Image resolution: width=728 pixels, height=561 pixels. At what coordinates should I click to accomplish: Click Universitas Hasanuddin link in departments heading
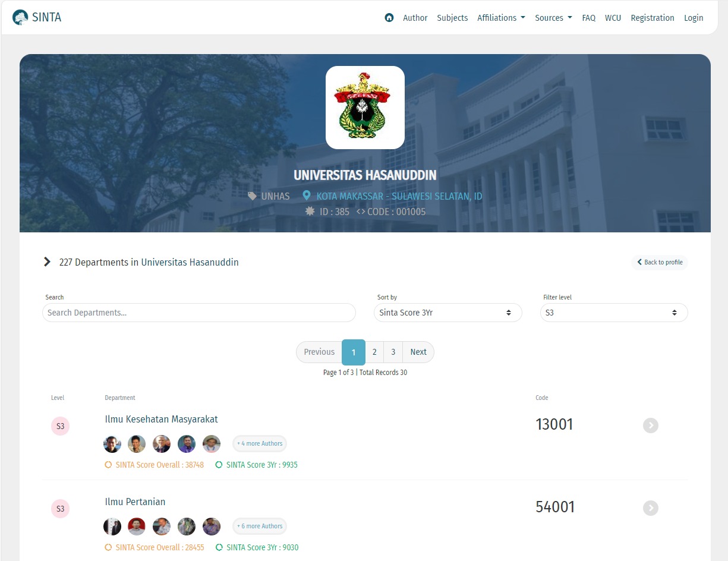coord(190,262)
